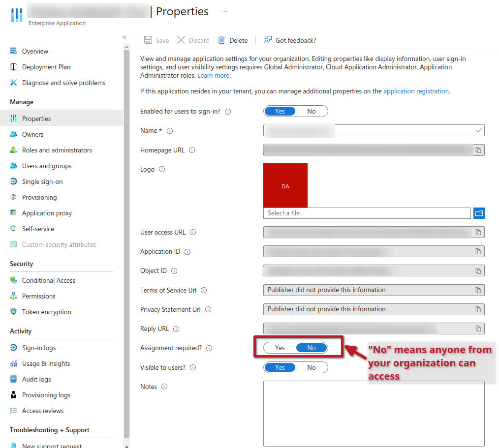Click inside the Notes text area

tap(374, 413)
